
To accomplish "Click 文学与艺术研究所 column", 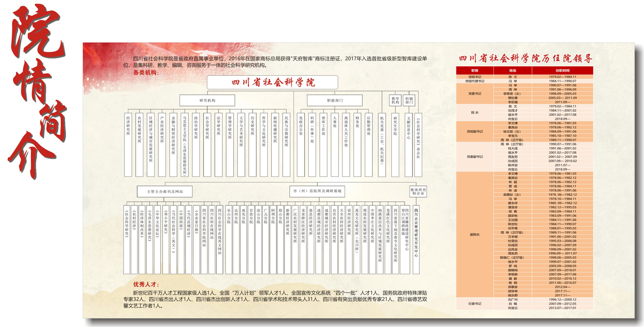I will [241, 144].
